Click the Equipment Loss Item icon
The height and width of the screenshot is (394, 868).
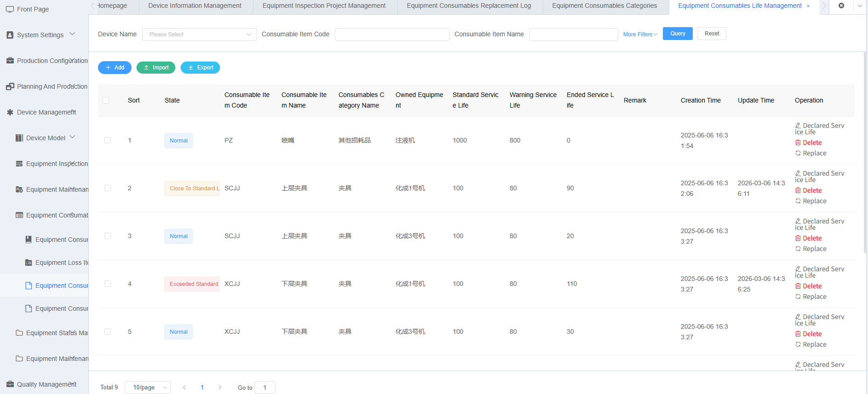coord(29,263)
